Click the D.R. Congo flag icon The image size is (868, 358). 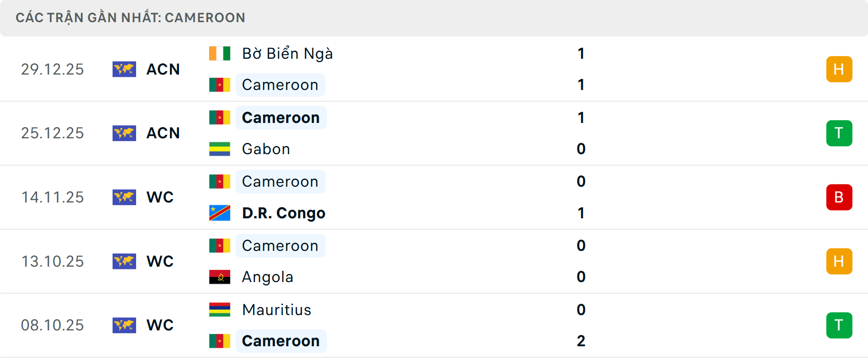pos(219,212)
